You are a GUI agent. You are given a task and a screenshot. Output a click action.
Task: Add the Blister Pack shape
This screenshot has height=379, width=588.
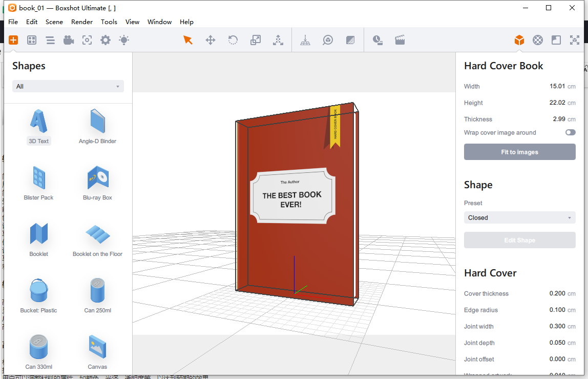point(38,183)
